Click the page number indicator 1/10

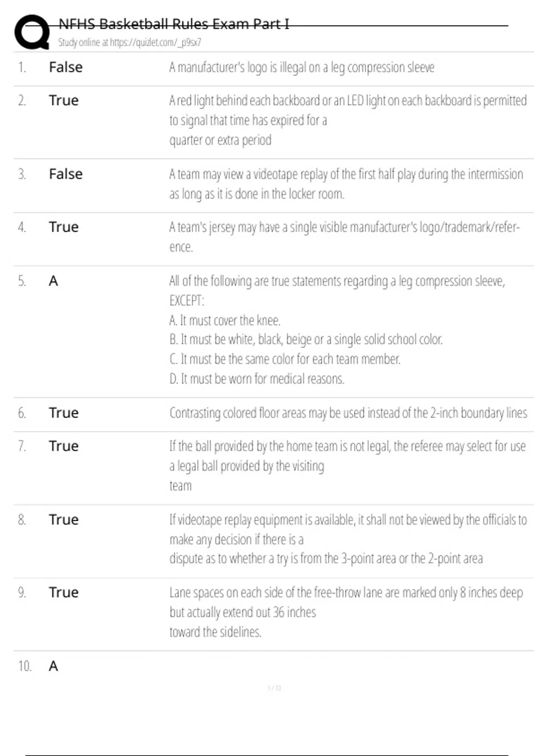(x=275, y=688)
